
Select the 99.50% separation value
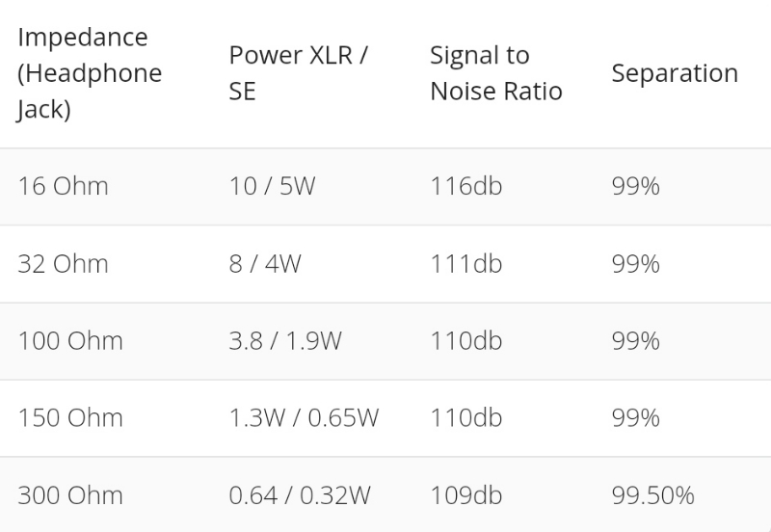[x=652, y=495]
